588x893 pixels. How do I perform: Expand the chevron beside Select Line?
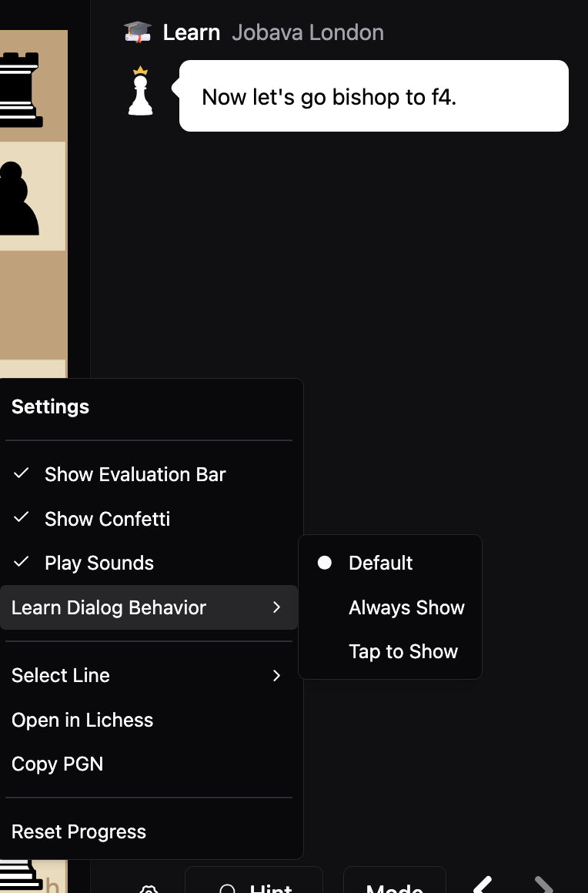[276, 675]
